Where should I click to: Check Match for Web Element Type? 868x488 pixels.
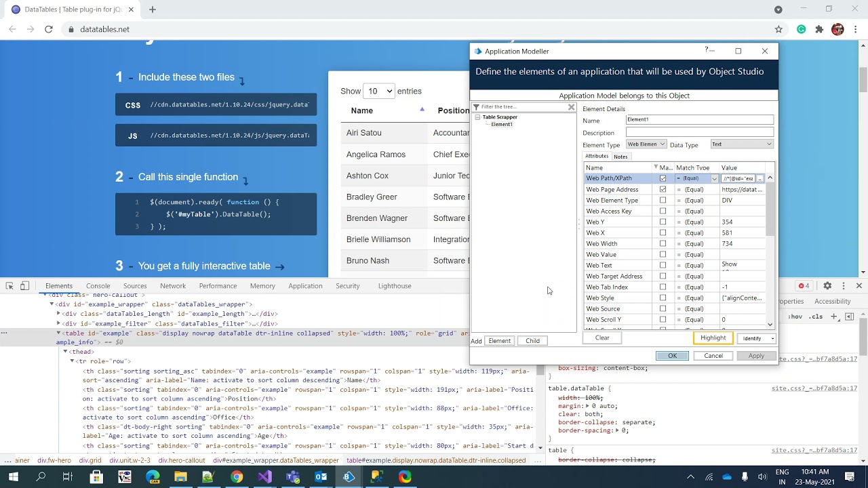[x=663, y=200]
